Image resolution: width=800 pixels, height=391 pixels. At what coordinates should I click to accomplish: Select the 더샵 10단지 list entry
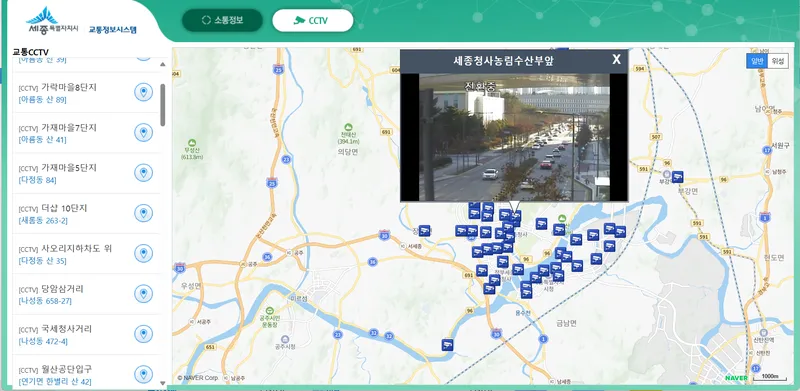tap(86, 213)
